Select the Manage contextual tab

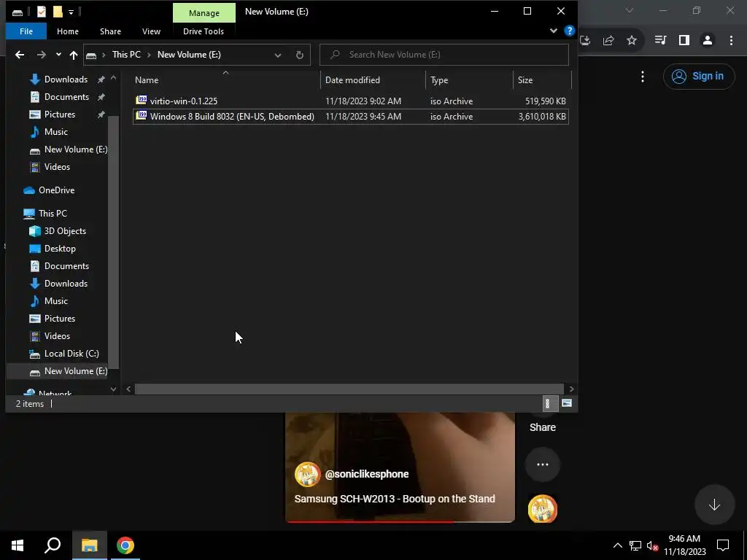point(204,13)
